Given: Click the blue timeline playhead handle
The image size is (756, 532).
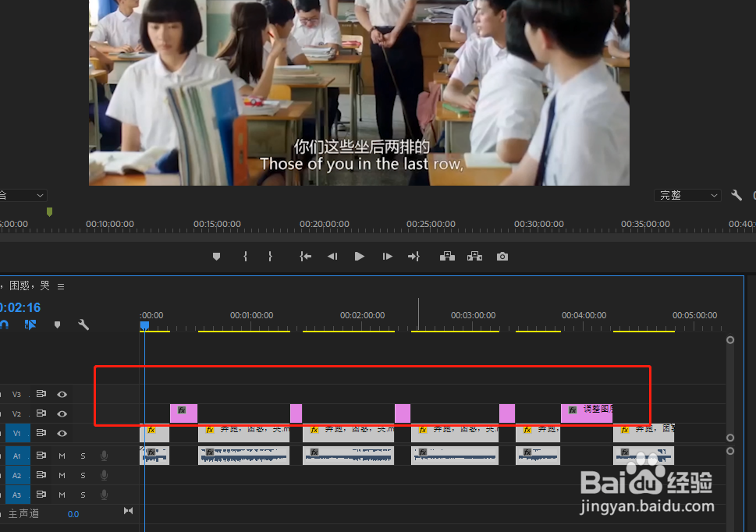Looking at the screenshot, I should pos(144,326).
